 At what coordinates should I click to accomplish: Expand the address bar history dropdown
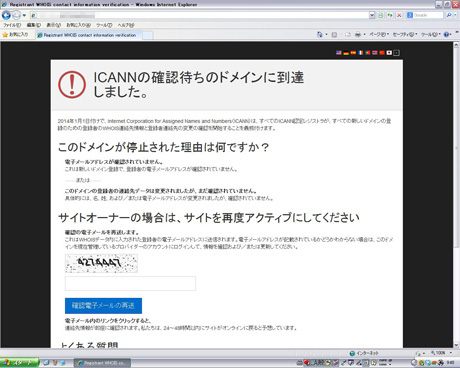pos(372,15)
